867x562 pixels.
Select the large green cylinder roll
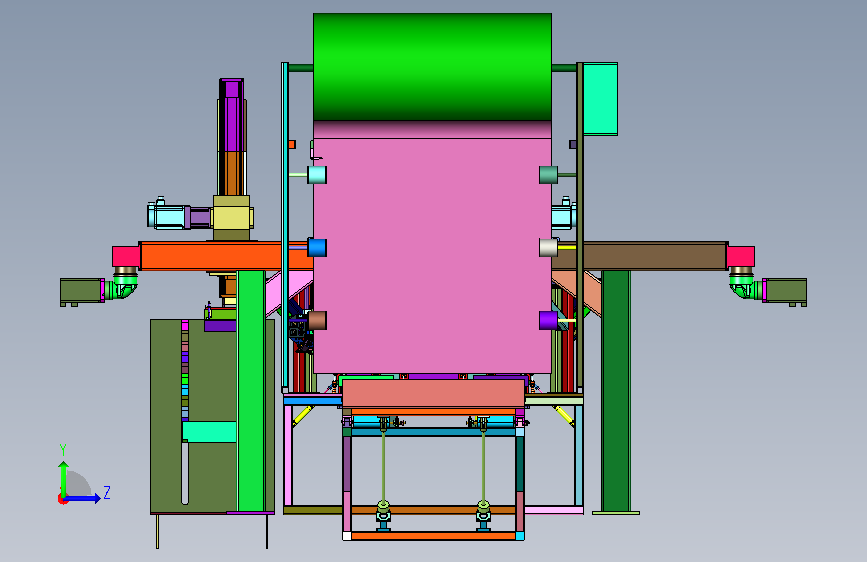(x=432, y=66)
